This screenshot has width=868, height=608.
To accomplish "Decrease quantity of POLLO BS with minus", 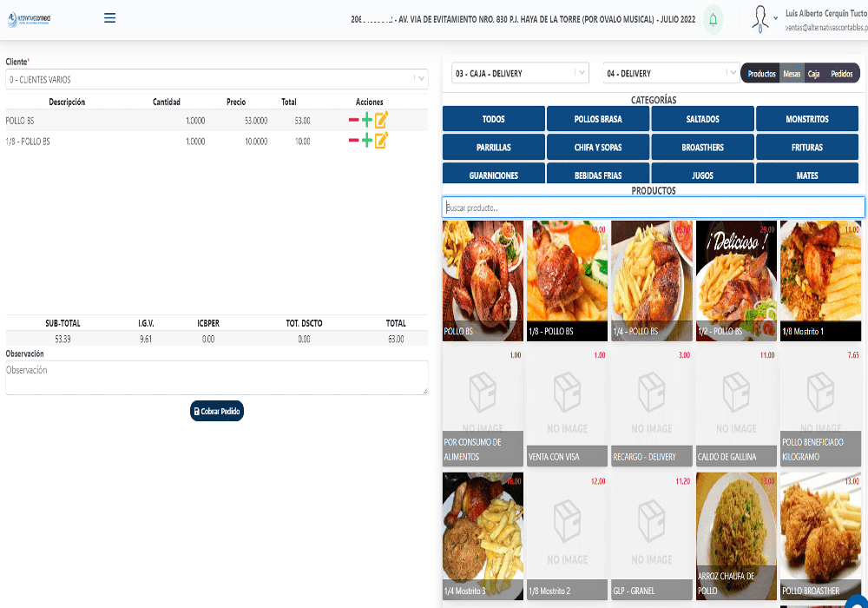I will (353, 121).
